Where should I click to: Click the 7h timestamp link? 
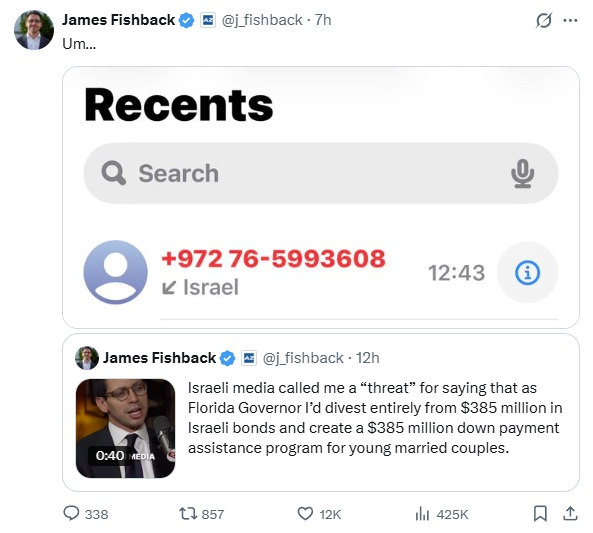click(323, 20)
